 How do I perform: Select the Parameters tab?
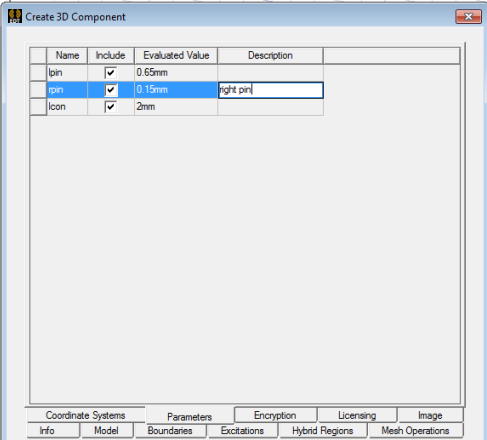point(190,416)
